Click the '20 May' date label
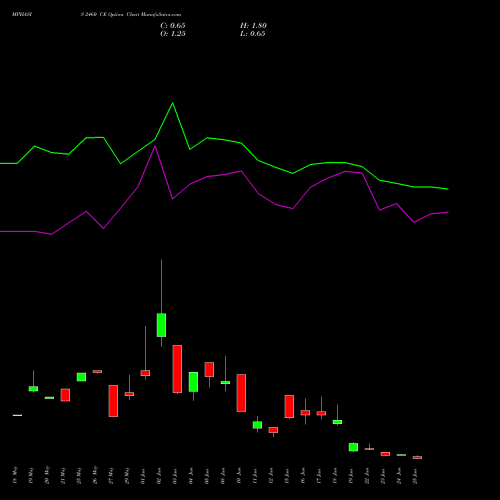This screenshot has width=500, height=500. 47,476
